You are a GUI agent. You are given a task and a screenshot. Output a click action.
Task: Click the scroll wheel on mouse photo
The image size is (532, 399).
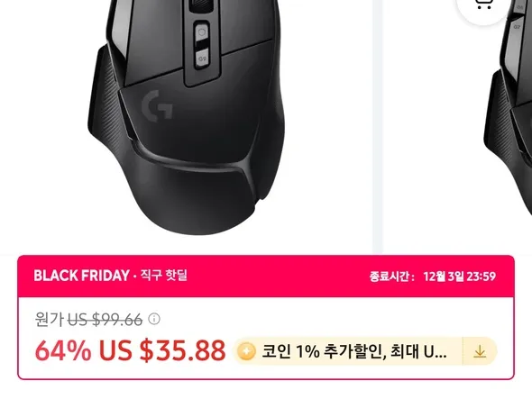tap(199, 5)
